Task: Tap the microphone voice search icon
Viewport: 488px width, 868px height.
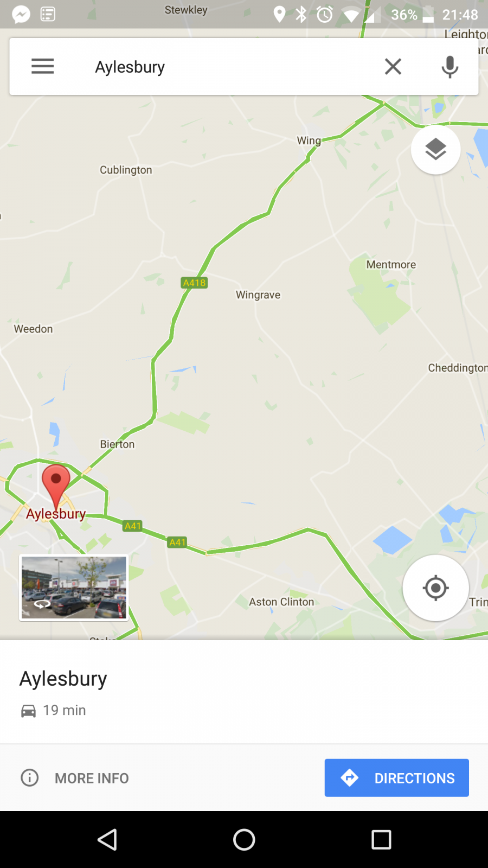Action: (x=450, y=67)
